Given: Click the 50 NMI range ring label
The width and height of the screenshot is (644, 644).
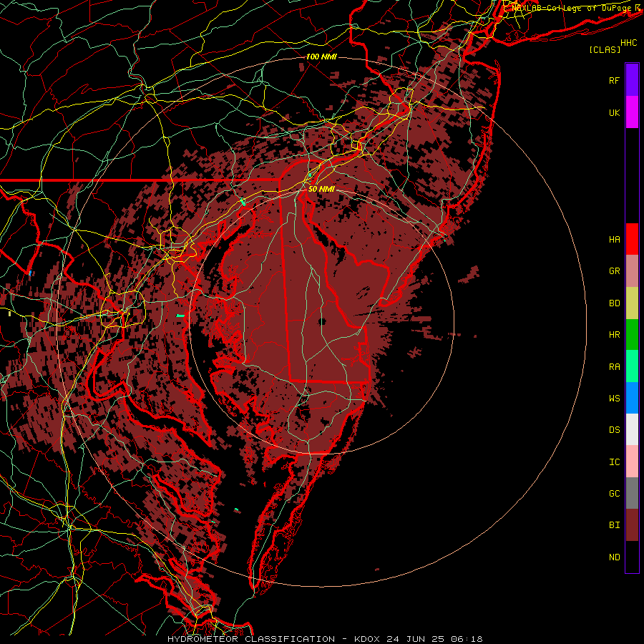Looking at the screenshot, I should tap(321, 189).
